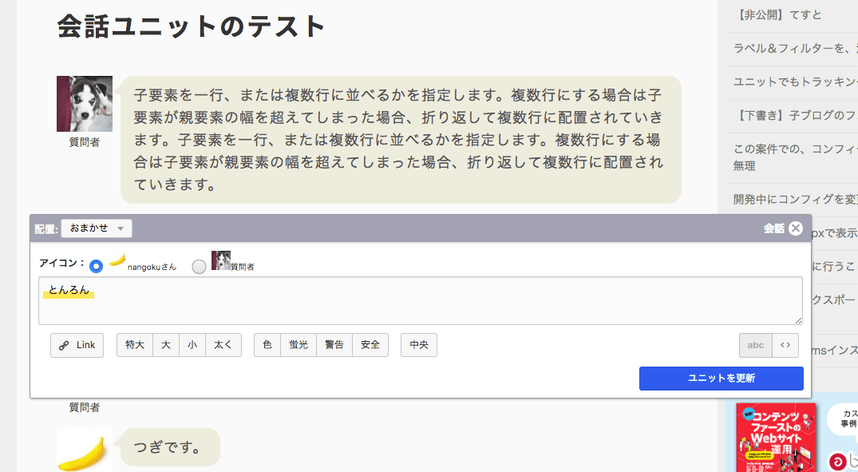Center text with 中央 button
The height and width of the screenshot is (472, 858).
[x=419, y=345]
